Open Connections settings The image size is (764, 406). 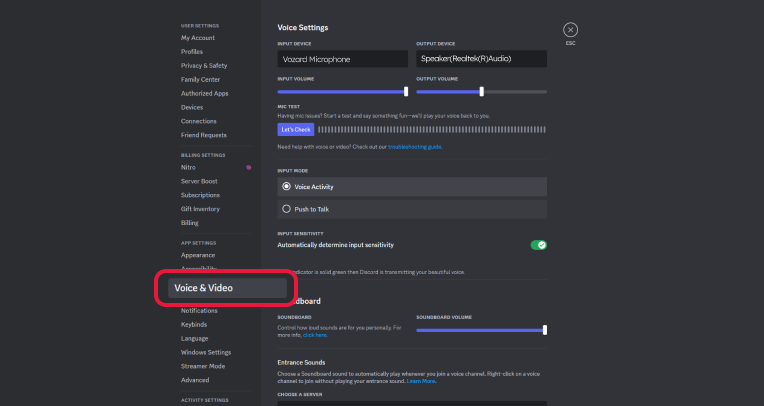tap(199, 121)
